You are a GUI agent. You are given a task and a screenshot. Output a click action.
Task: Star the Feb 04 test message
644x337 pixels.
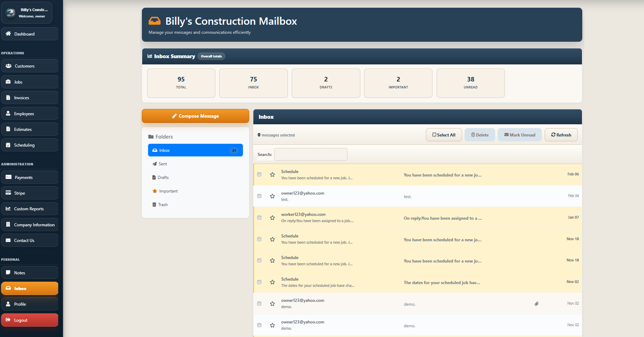[273, 196]
